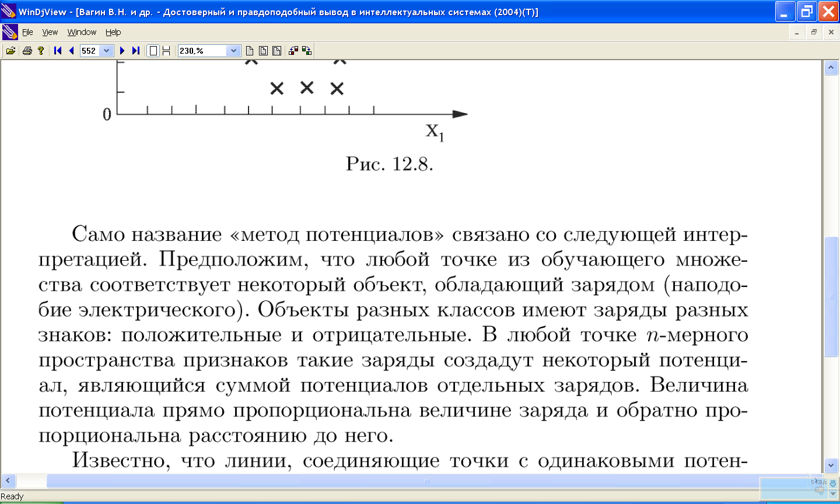This screenshot has height=504, width=840.
Task: Click the horizontal scrollbar left arrow
Action: pyautogui.click(x=7, y=481)
